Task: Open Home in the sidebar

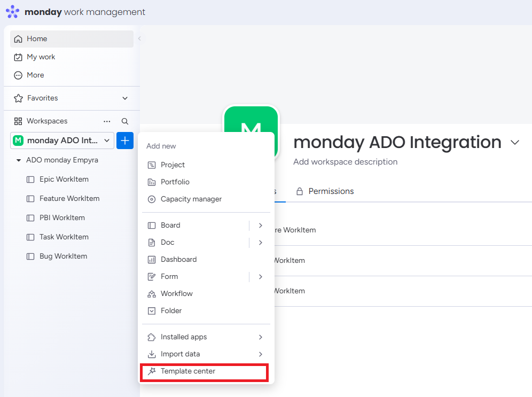Action: click(x=72, y=38)
